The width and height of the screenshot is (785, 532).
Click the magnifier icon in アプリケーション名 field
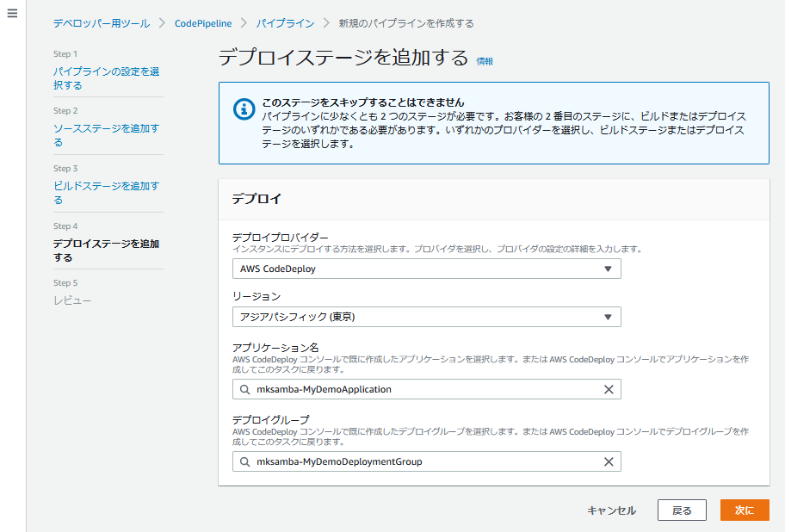click(244, 389)
